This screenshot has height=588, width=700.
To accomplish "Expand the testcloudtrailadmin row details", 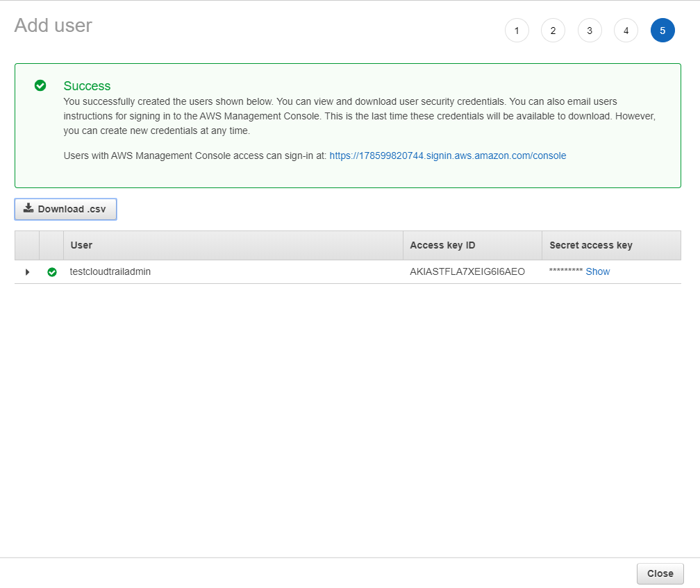I will [x=27, y=272].
